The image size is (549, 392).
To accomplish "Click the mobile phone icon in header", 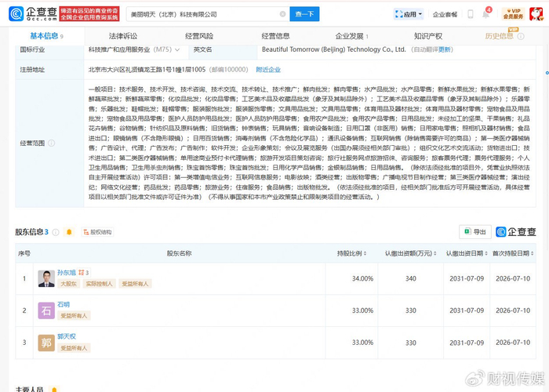I will (471, 14).
